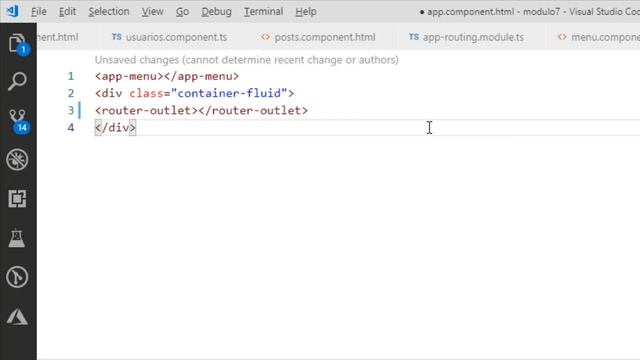Open the Test flask panel
The height and width of the screenshot is (360, 640).
tap(17, 238)
